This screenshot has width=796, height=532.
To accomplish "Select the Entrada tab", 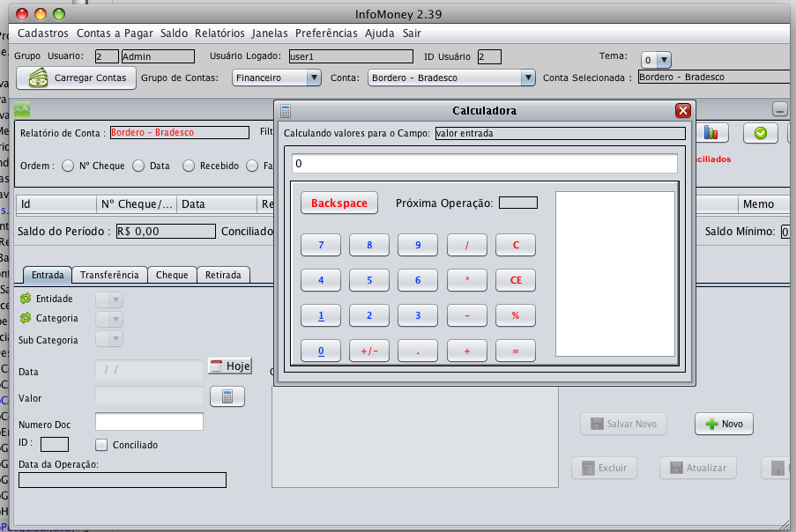I will (48, 275).
